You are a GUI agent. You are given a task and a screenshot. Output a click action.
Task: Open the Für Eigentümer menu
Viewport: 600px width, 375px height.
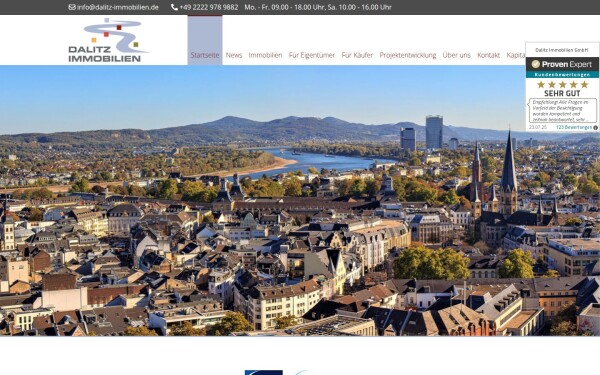(312, 55)
